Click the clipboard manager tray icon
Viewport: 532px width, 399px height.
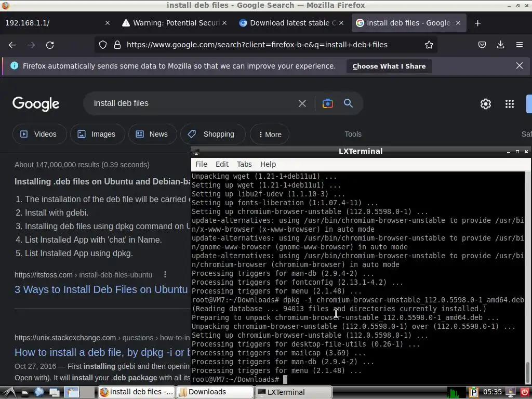click(x=474, y=392)
